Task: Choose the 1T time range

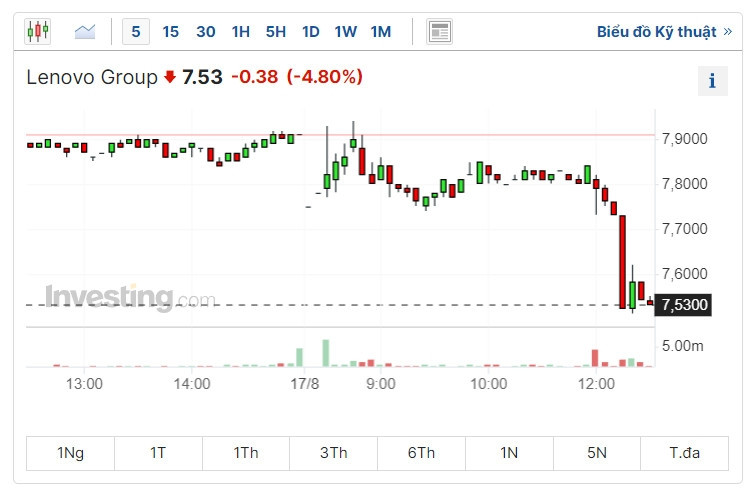Action: (x=158, y=453)
